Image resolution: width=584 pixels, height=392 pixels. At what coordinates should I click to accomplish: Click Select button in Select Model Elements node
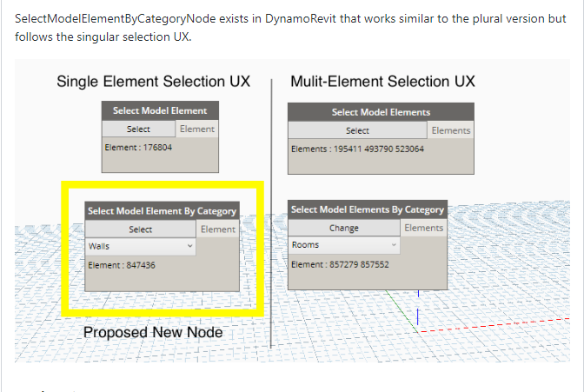[x=357, y=130]
